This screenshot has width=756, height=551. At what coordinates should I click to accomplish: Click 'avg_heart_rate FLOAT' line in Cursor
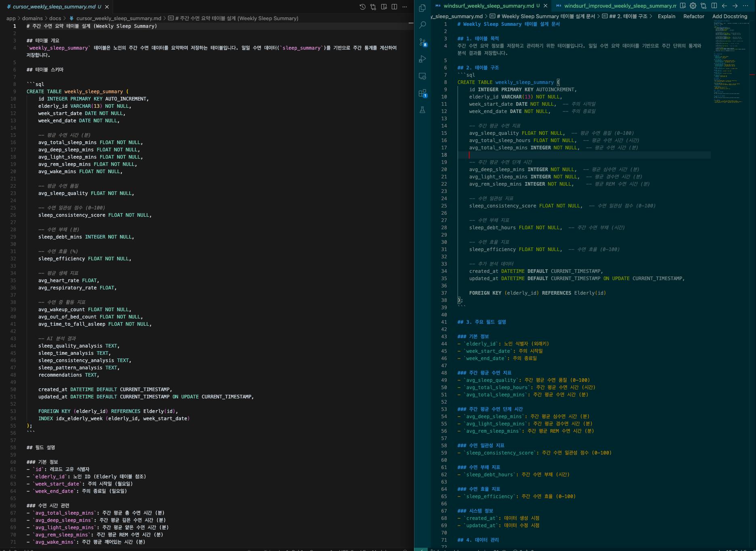pyautogui.click(x=69, y=281)
